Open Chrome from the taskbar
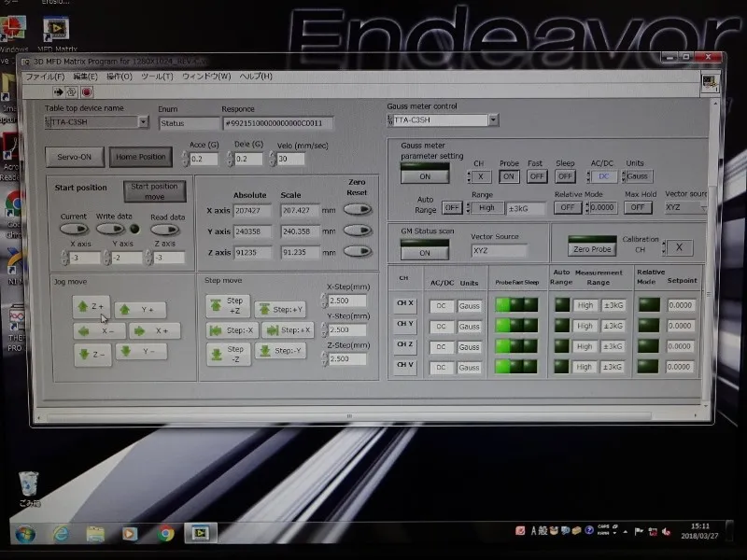Screen dimensions: 747x560 coord(165,533)
